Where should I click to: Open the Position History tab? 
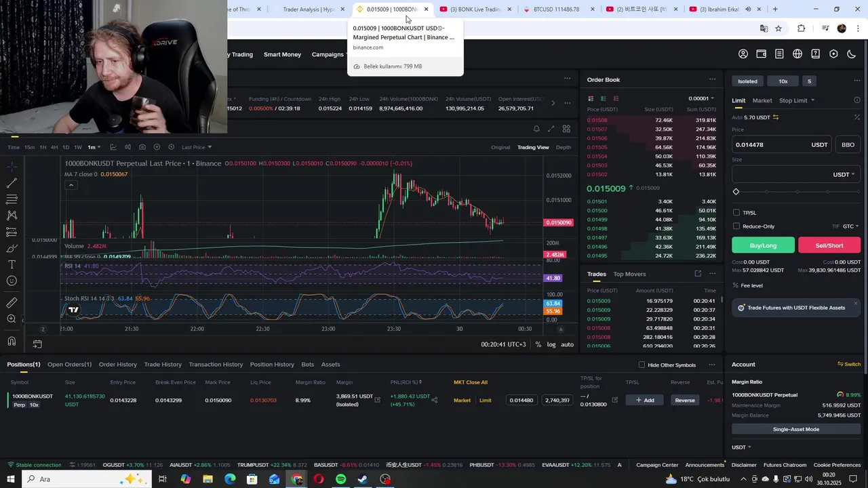pos(272,365)
